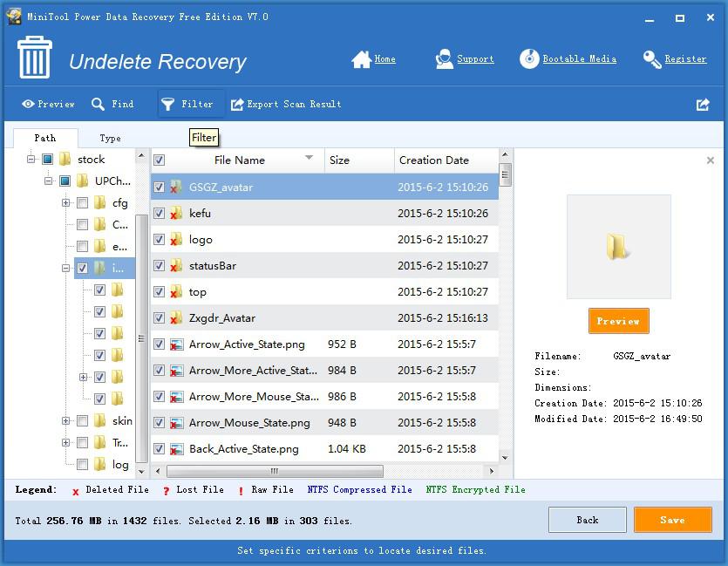Click the Bootable Media disc icon

(x=529, y=59)
